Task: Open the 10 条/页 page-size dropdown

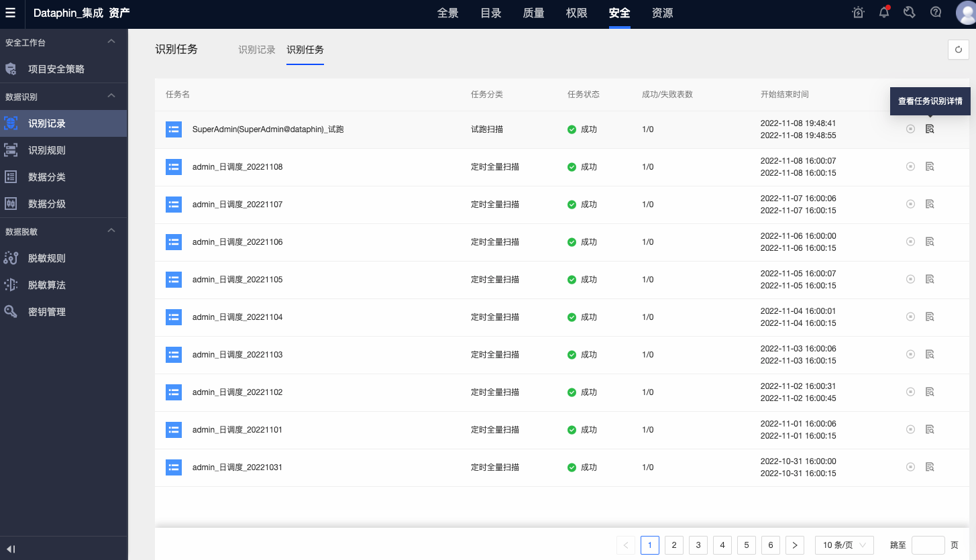Action: coord(843,545)
